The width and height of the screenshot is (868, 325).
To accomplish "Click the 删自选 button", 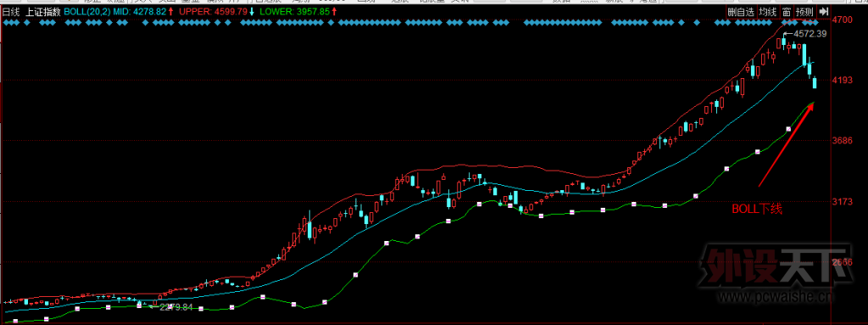I will tap(741, 12).
